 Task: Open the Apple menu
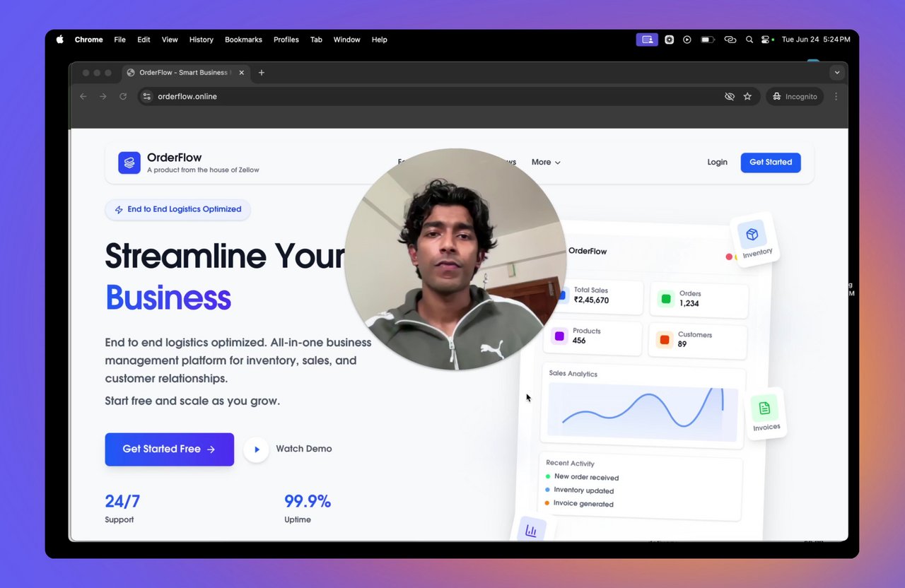[x=59, y=40]
